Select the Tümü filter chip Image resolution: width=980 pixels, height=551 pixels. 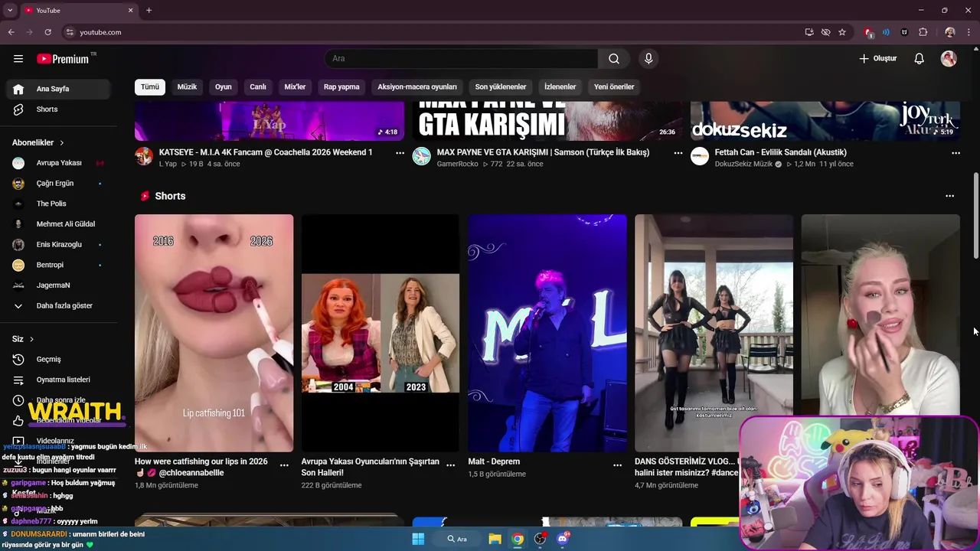[150, 87]
